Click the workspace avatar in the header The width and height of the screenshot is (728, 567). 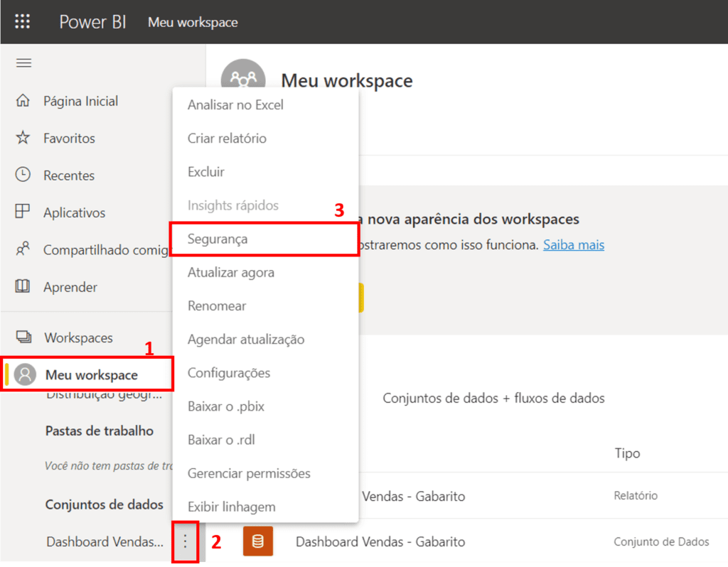click(243, 74)
